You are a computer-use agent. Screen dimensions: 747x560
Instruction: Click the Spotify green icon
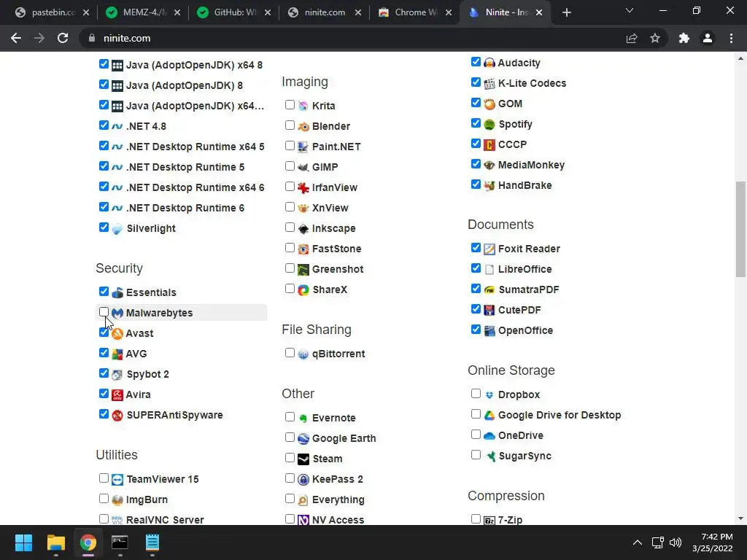(489, 124)
